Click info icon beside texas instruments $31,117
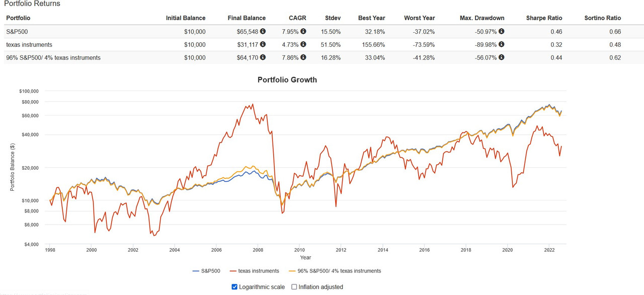Screen dimensions: 644x295 pos(263,44)
